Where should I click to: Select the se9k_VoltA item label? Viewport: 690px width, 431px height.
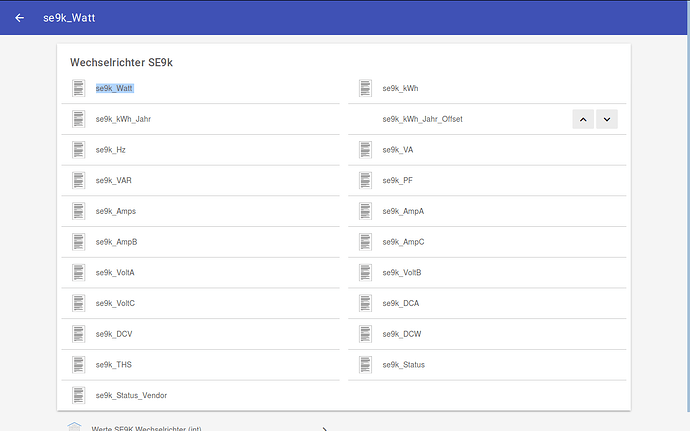click(x=115, y=273)
